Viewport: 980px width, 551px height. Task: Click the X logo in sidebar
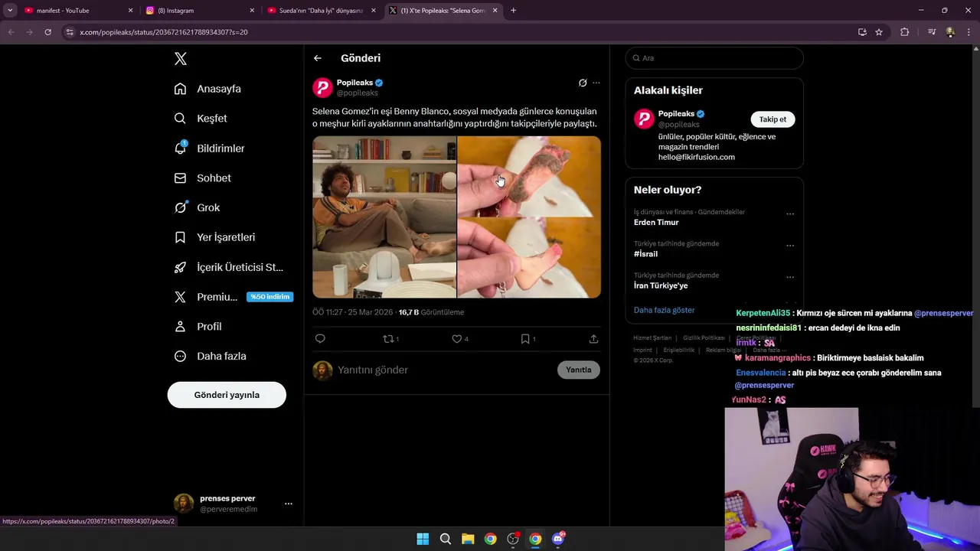(x=180, y=59)
